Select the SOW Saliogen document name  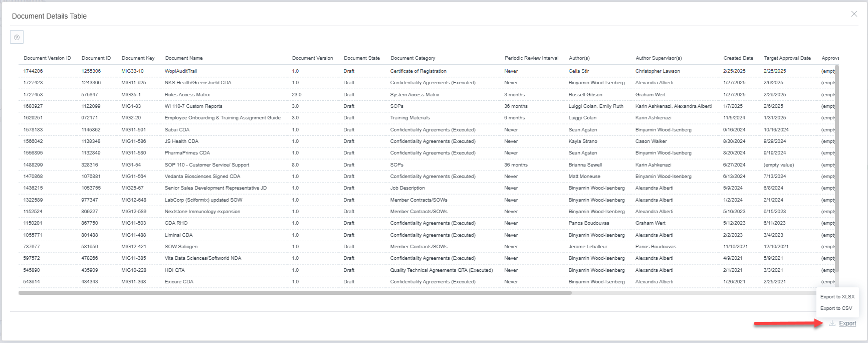[x=181, y=247]
